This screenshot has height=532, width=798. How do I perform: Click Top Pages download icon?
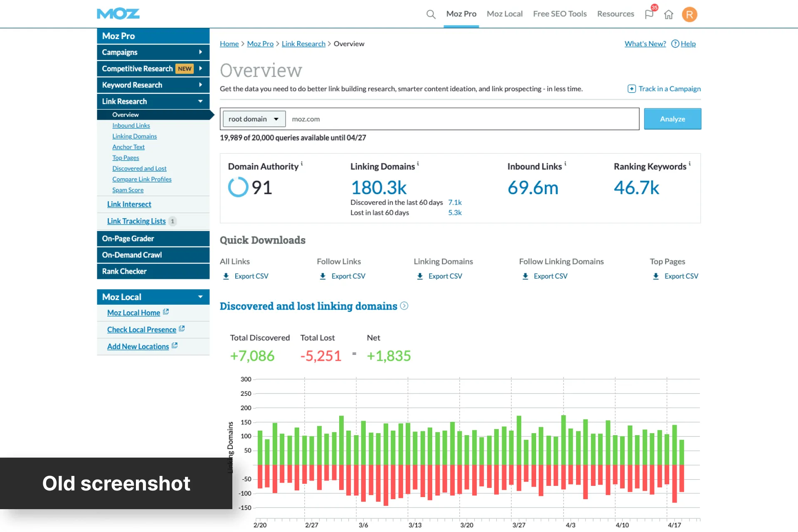pyautogui.click(x=656, y=276)
